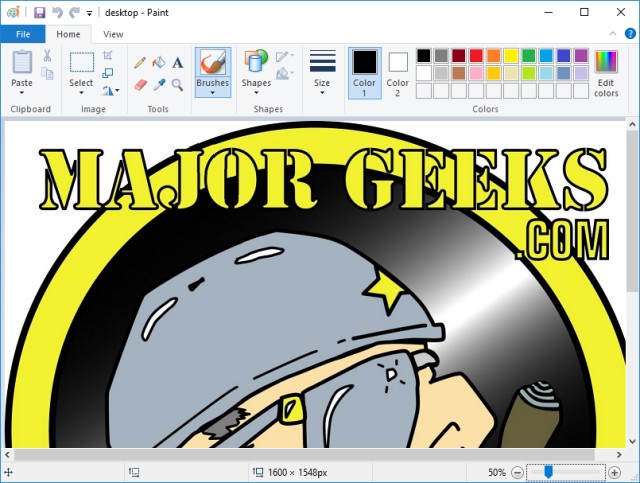Click the horizontal scrollbar left arrow
This screenshot has height=483, width=640.
coord(7,454)
